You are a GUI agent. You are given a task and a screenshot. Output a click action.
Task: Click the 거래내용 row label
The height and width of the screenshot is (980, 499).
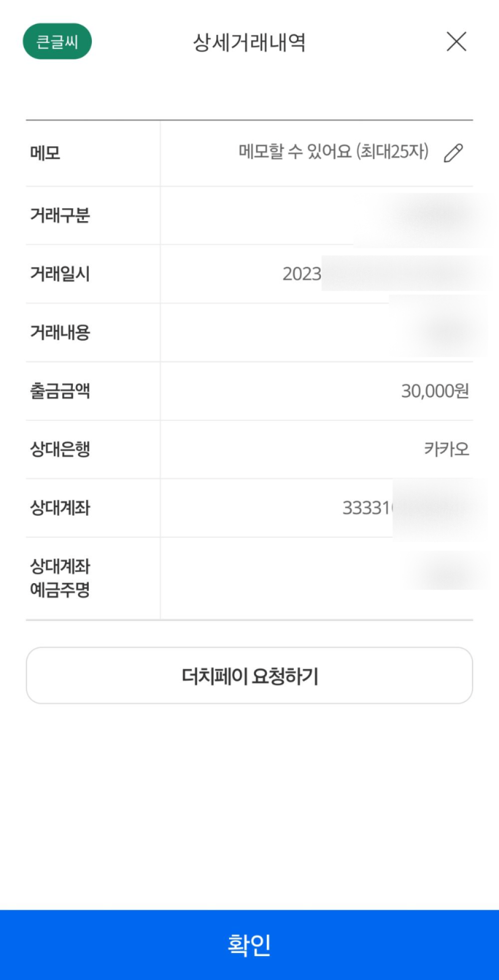pyautogui.click(x=60, y=332)
